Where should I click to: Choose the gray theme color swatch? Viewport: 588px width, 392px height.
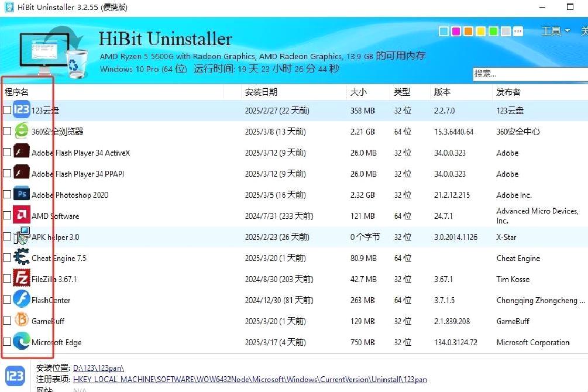point(506,31)
